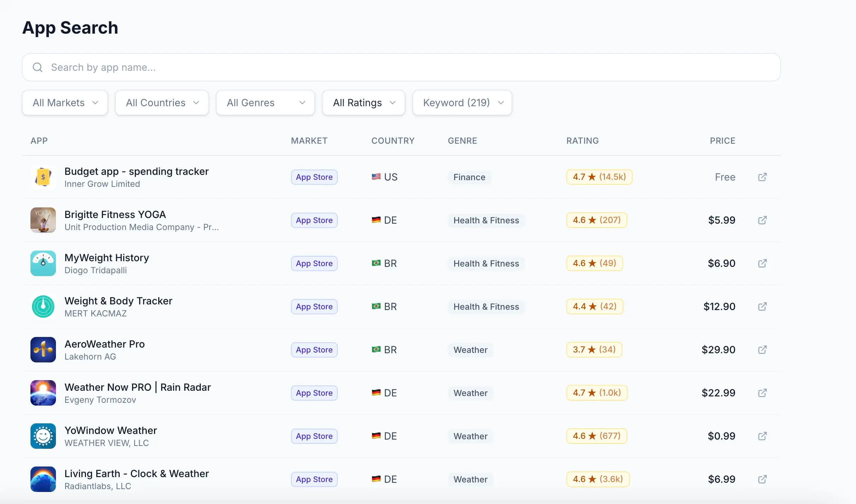Image resolution: width=856 pixels, height=504 pixels.
Task: Click the 4.6 ★ (49) rating badge
Action: (594, 263)
